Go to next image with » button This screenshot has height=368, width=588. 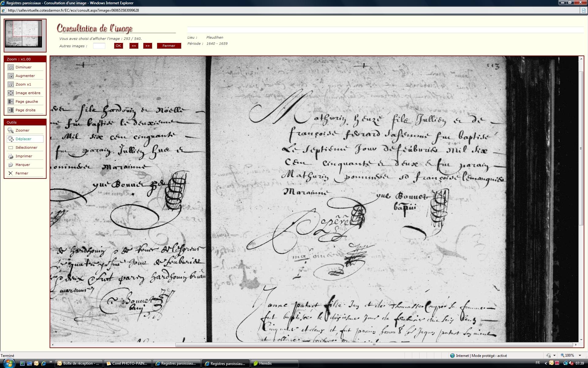[x=148, y=46]
